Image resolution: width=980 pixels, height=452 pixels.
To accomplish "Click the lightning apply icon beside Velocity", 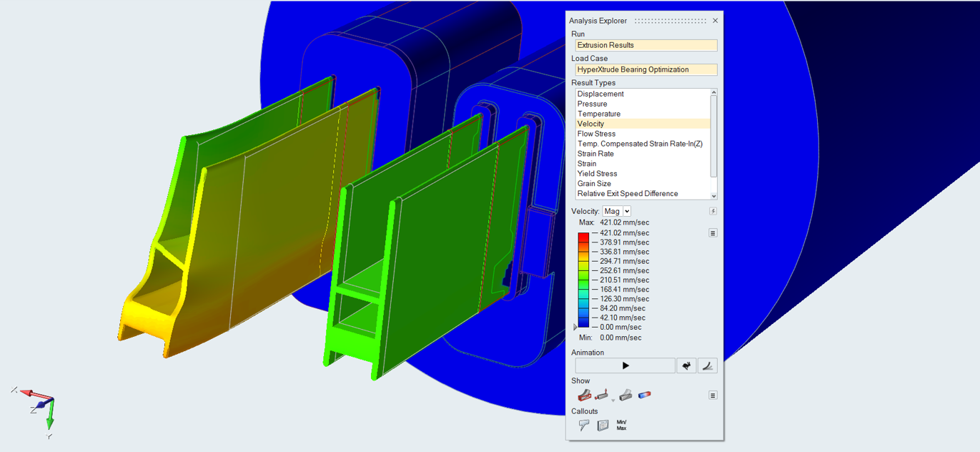I will point(713,211).
